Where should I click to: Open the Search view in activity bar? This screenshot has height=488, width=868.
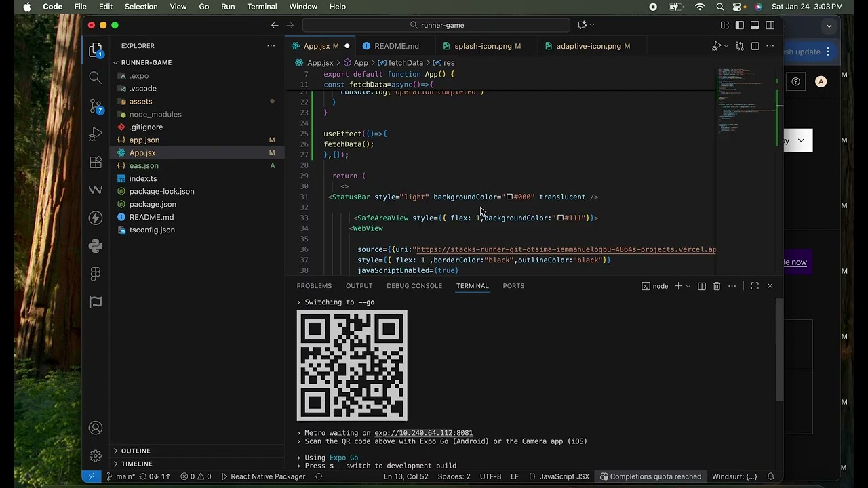pyautogui.click(x=96, y=77)
